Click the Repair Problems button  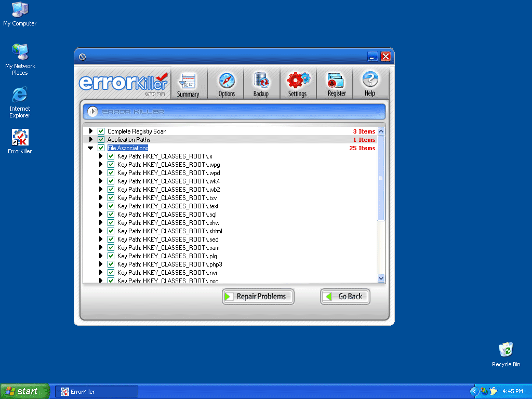point(258,297)
